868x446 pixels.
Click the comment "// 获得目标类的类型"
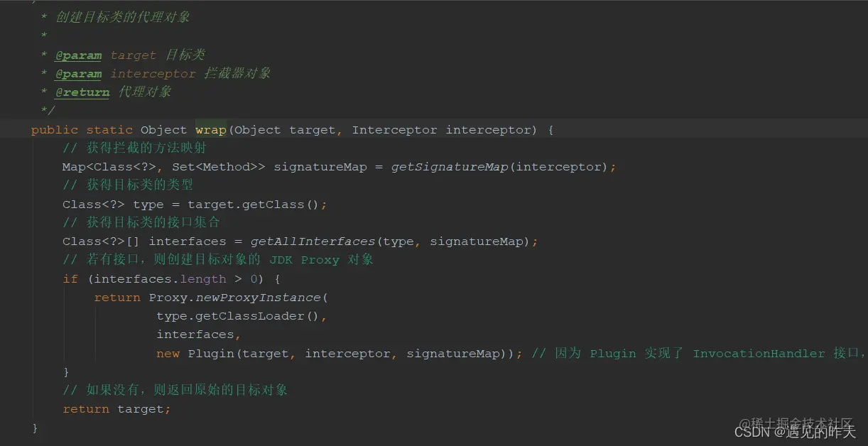[x=128, y=185]
